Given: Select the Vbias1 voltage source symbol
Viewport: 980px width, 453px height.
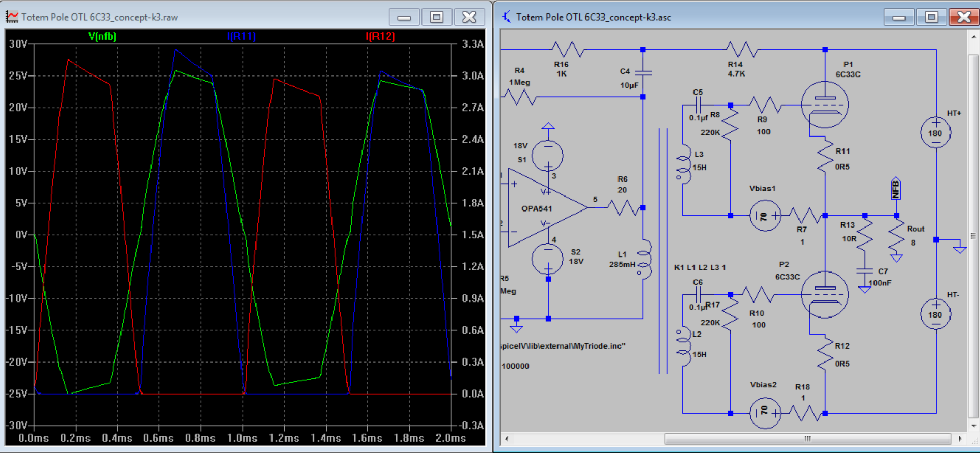Looking at the screenshot, I should 765,216.
